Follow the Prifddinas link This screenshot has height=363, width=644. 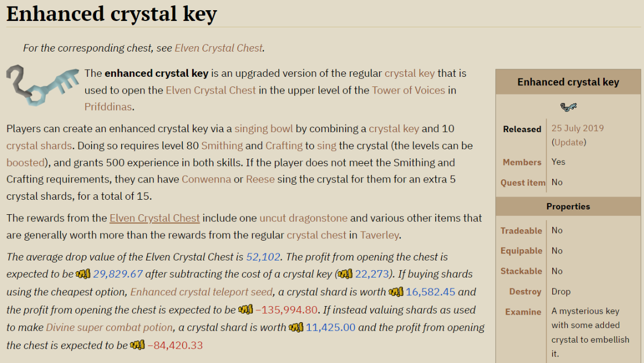tap(107, 107)
